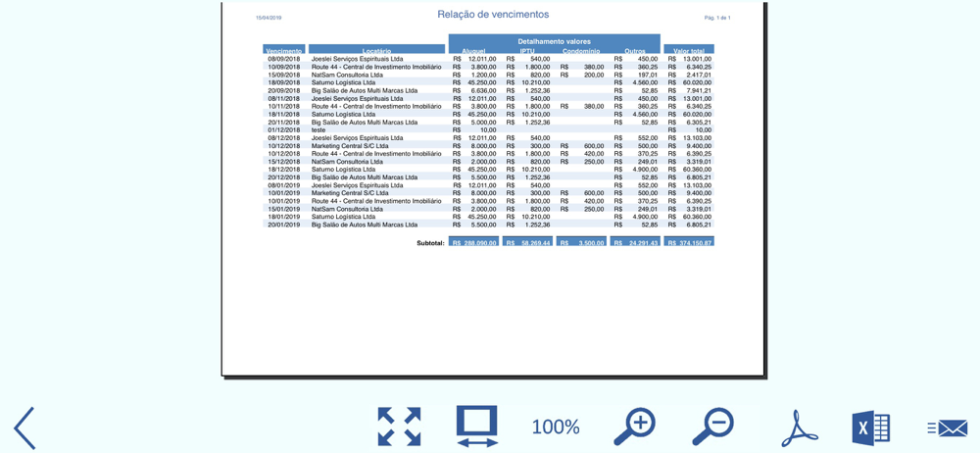The image size is (980, 453).
Task: Click the Condomínio value 200,00
Action: pos(594,75)
